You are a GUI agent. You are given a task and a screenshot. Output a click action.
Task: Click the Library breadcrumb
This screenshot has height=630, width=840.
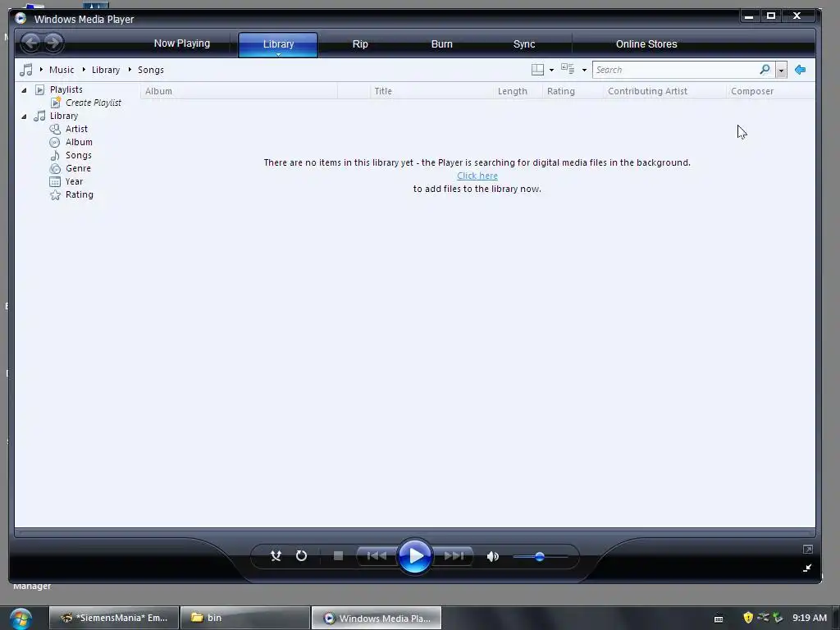(x=106, y=70)
